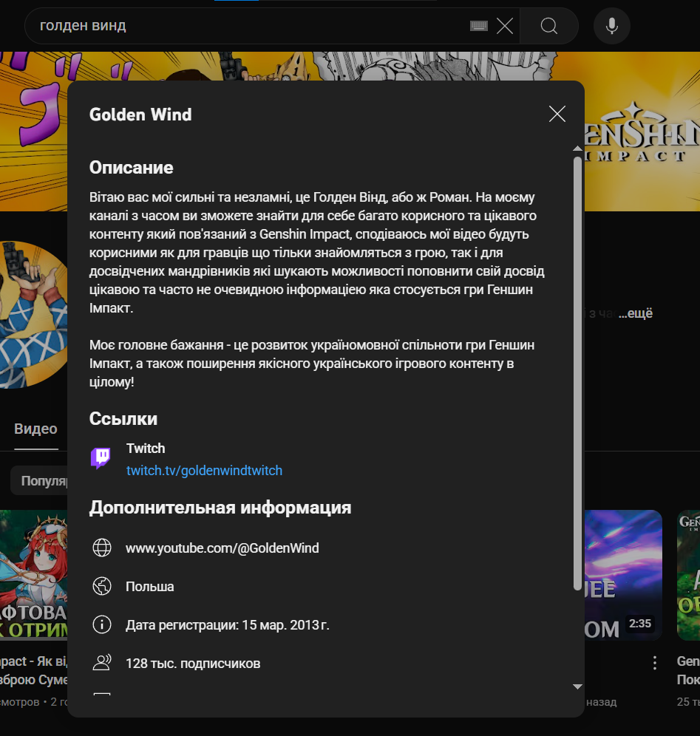
Task: Click the Дополнительная информация heading
Action: (x=220, y=507)
